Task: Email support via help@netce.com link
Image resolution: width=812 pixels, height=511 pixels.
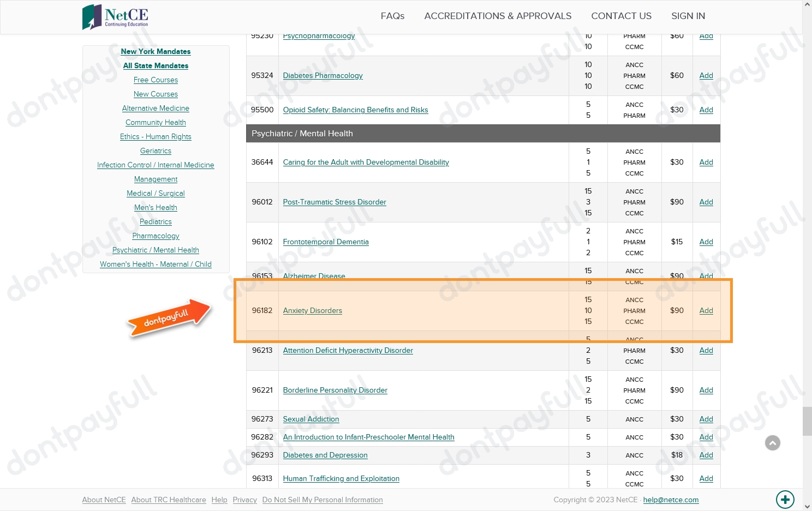Action: tap(671, 500)
